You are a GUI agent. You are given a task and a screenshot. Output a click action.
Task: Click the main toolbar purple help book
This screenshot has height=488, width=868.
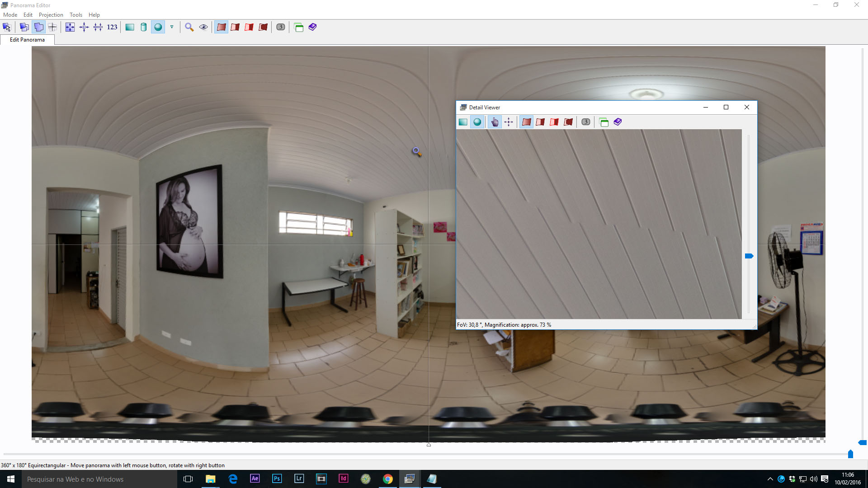click(x=312, y=27)
